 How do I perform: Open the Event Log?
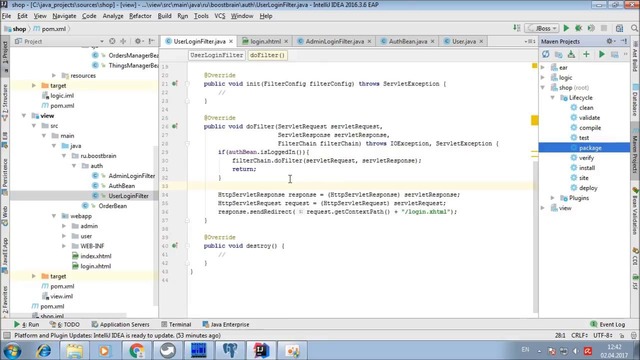click(x=608, y=324)
